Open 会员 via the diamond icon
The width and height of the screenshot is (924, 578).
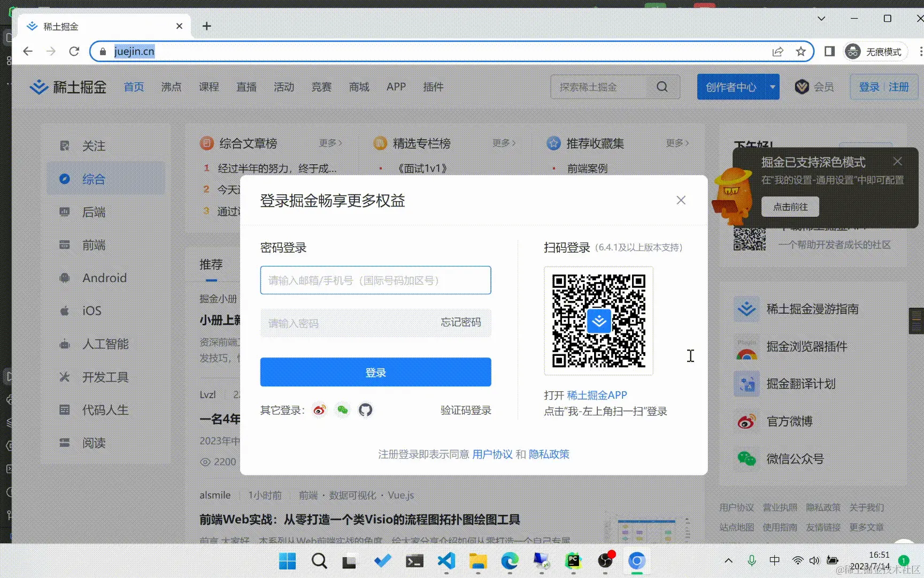(x=802, y=86)
